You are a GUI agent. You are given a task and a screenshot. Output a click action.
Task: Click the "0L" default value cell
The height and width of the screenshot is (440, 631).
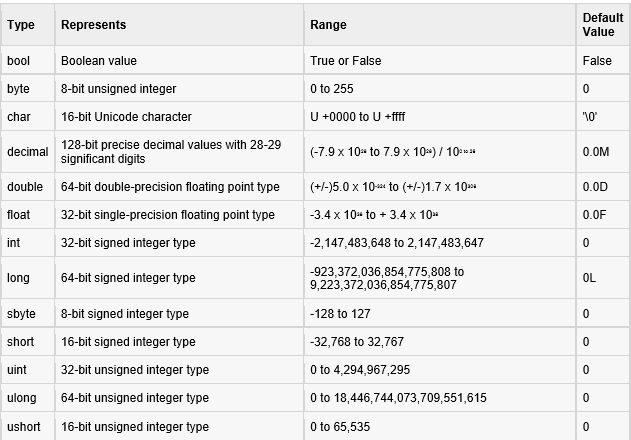pos(589,278)
